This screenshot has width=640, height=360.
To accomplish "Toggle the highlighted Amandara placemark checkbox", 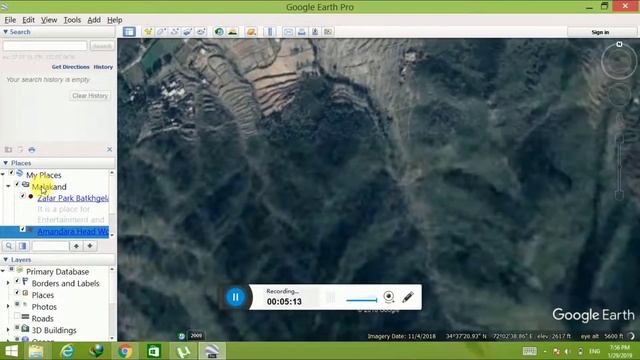I will tap(23, 229).
